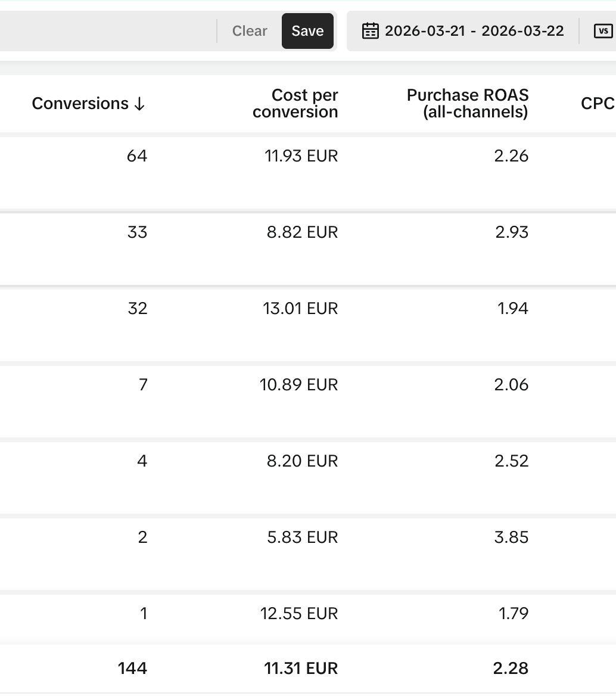
Task: Click the 1.94 ROAS value
Action: point(513,309)
